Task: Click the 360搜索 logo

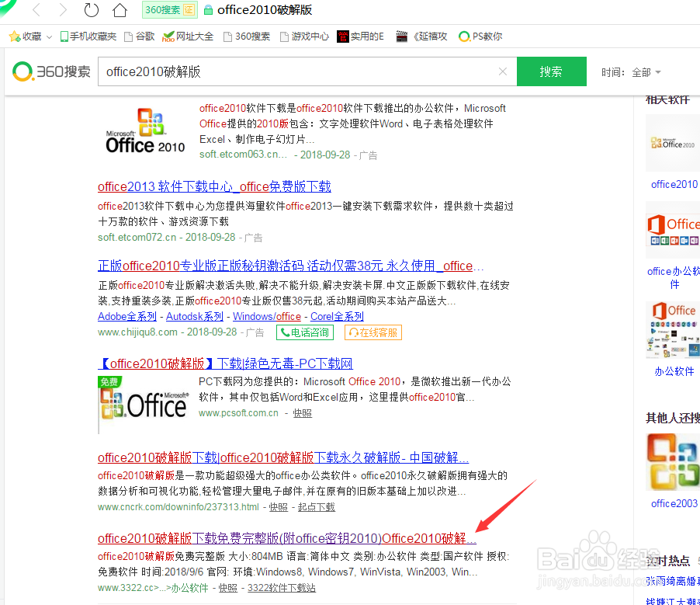Action: 51,71
